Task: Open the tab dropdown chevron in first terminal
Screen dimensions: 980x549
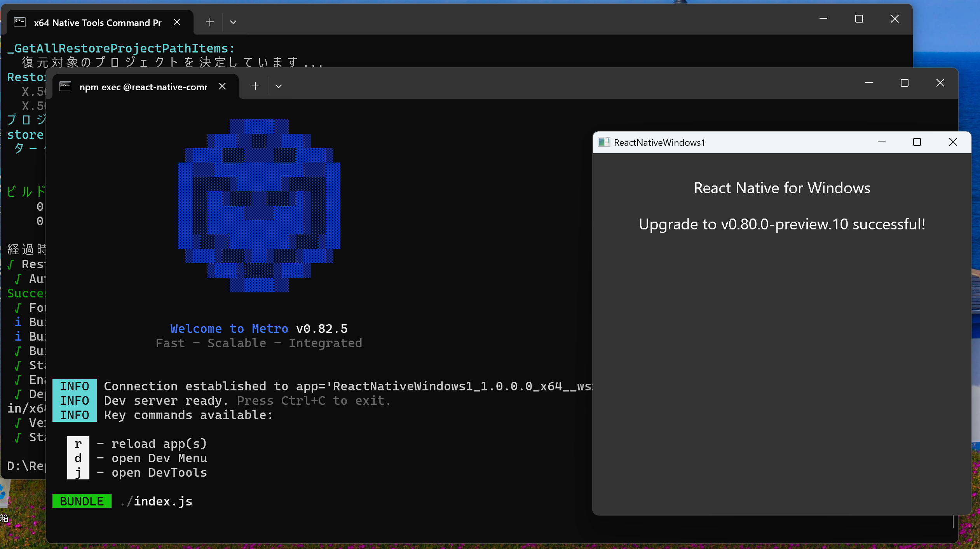Action: (x=233, y=22)
